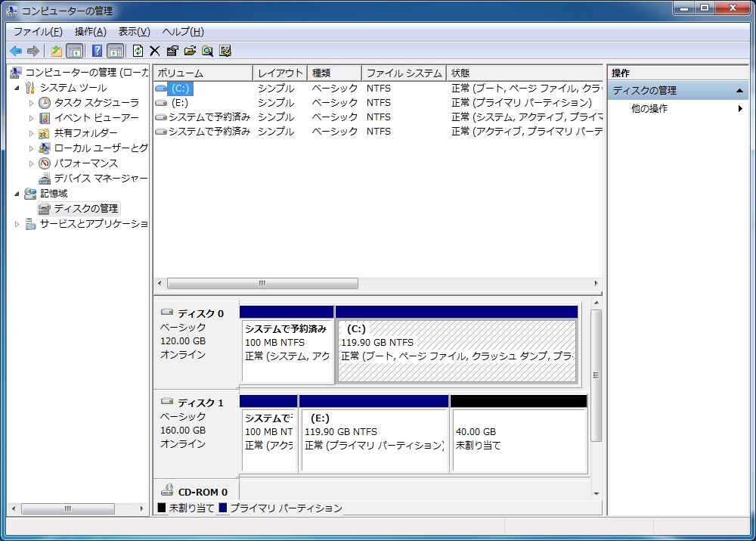The height and width of the screenshot is (541, 756).
Task: Click the ディスク 0 disk label
Action: pos(200,314)
